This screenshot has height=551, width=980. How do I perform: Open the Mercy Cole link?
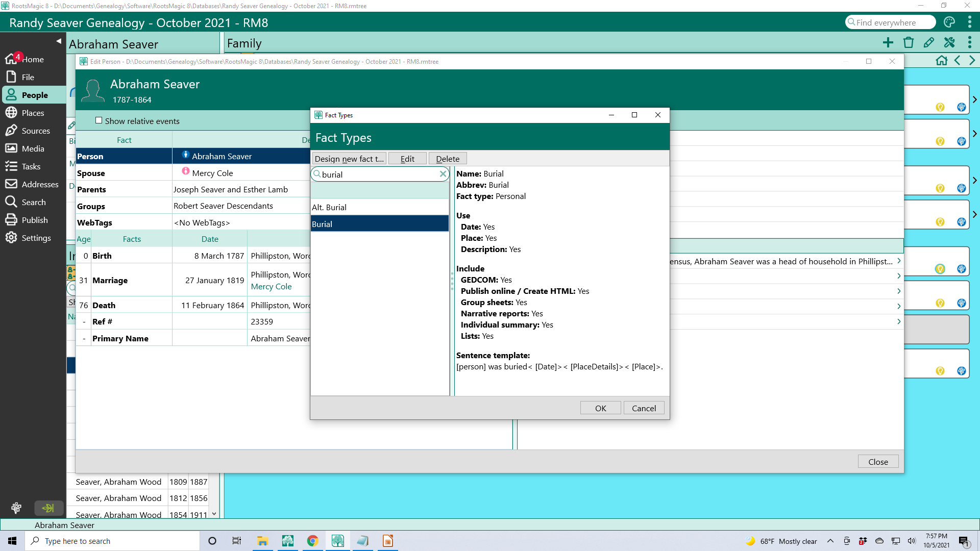click(271, 287)
